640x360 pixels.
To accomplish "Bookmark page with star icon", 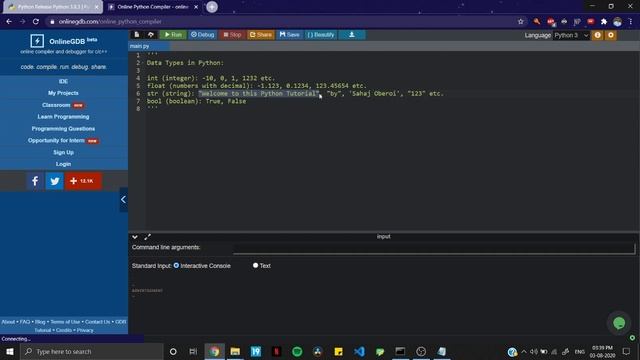I will 520,21.
